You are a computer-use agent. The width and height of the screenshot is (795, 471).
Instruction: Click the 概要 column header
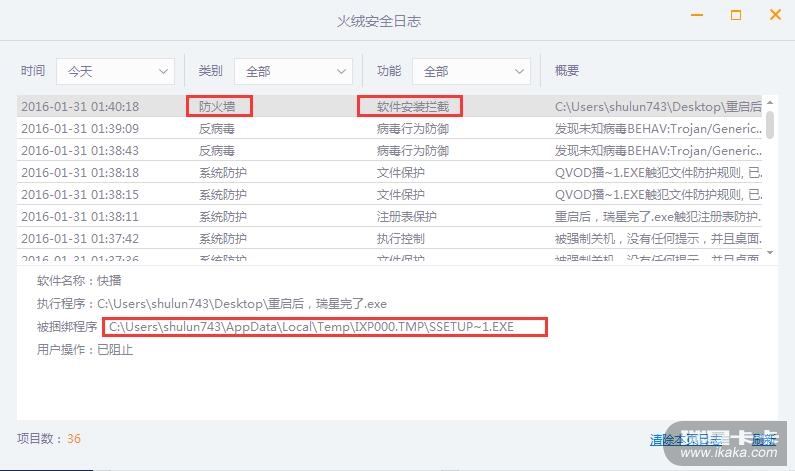point(567,70)
